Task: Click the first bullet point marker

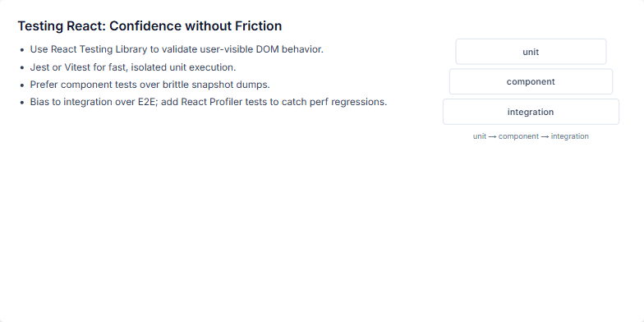Action: click(x=22, y=50)
